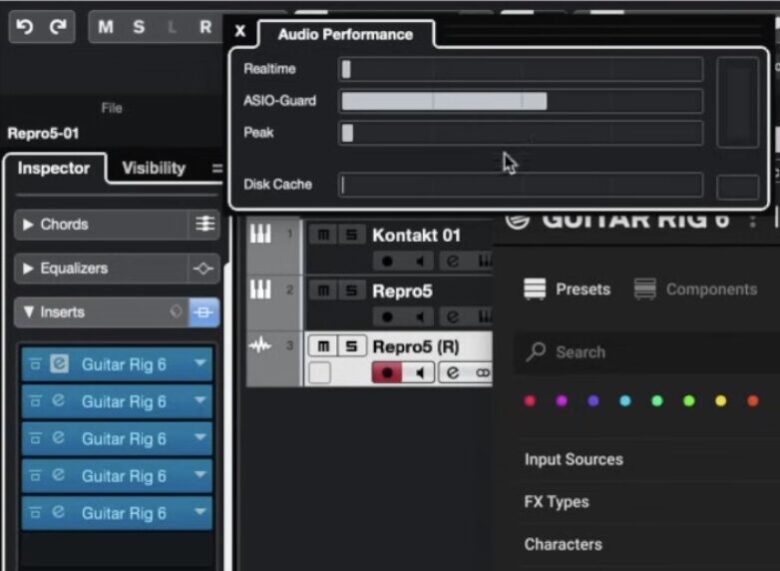Click the Guitar Rig preset Search field
780x571 pixels.
click(x=640, y=352)
